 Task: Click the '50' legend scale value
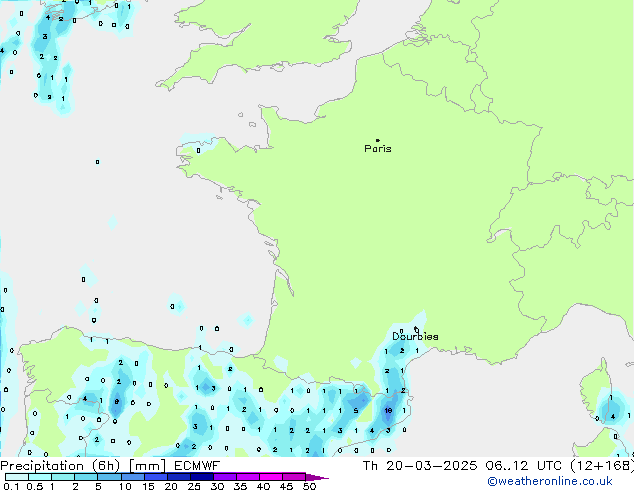pos(309,486)
